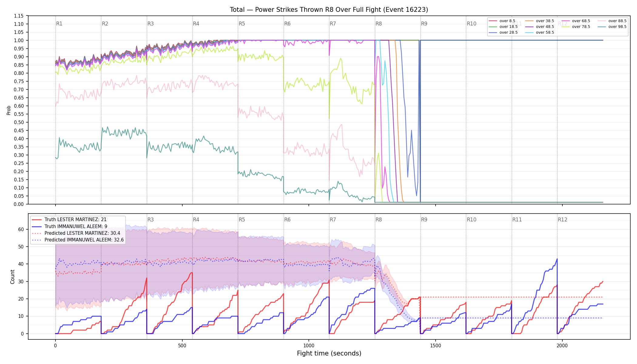Click the 0.25 tick on Prob axis
Viewport: 637px width, 364px height.
click(x=19, y=163)
